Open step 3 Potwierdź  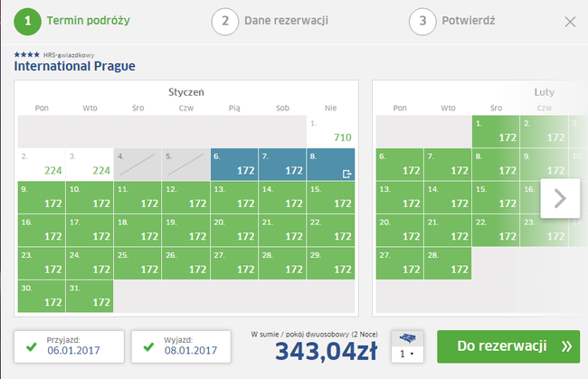[x=452, y=22]
